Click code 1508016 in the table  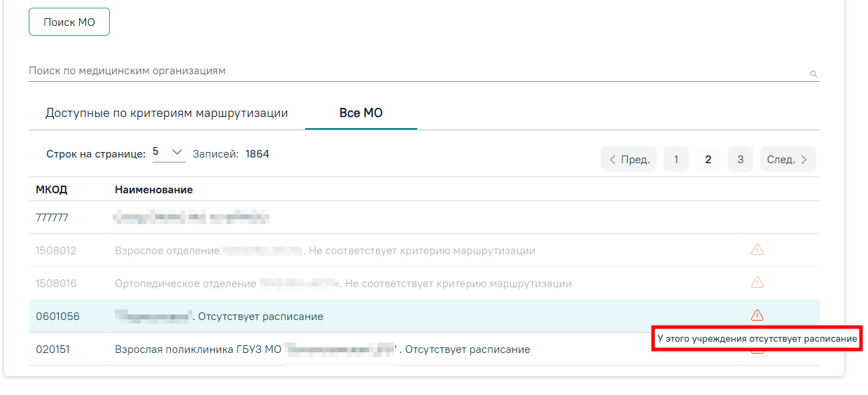point(56,284)
